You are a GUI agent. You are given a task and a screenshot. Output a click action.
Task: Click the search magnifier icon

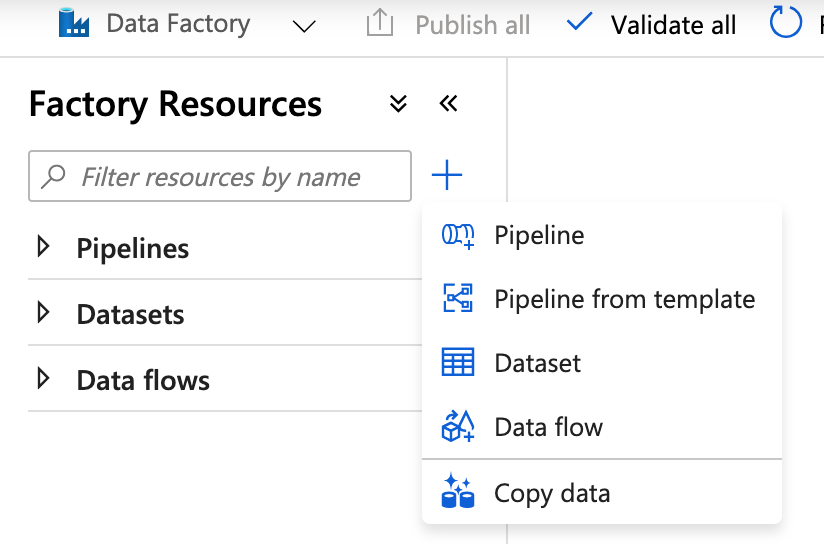54,177
